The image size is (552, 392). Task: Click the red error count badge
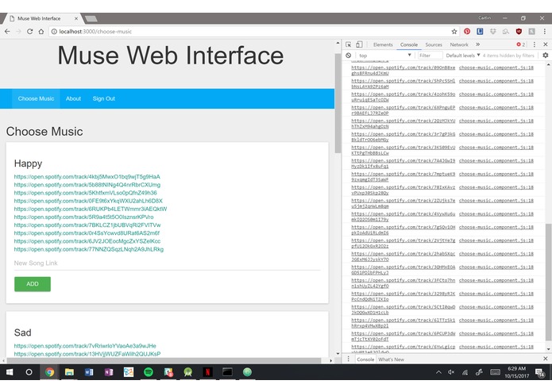(521, 44)
